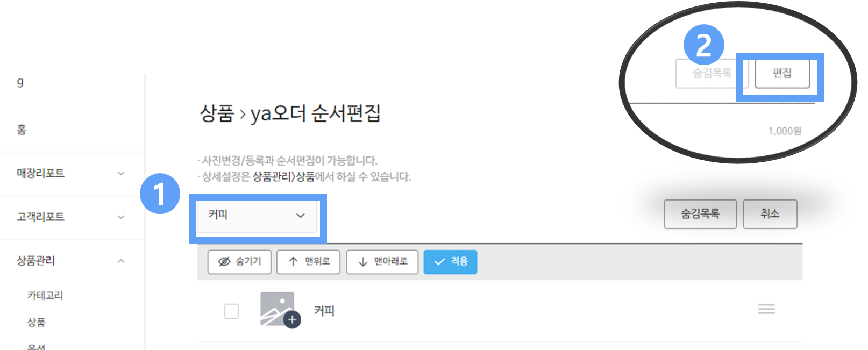The width and height of the screenshot is (868, 350).
Task: Grab the reorder handle icon for 커피 row
Action: click(x=766, y=309)
